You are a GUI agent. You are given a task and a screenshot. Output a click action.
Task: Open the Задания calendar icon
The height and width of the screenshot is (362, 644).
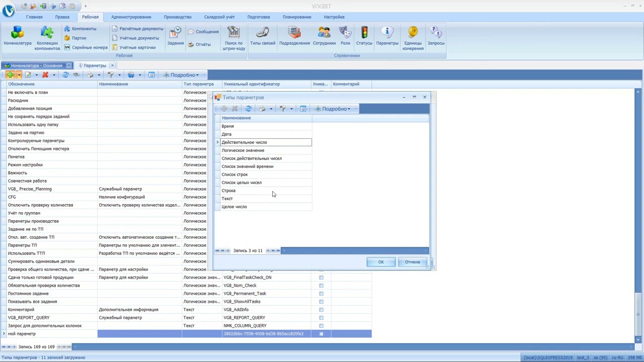(175, 36)
